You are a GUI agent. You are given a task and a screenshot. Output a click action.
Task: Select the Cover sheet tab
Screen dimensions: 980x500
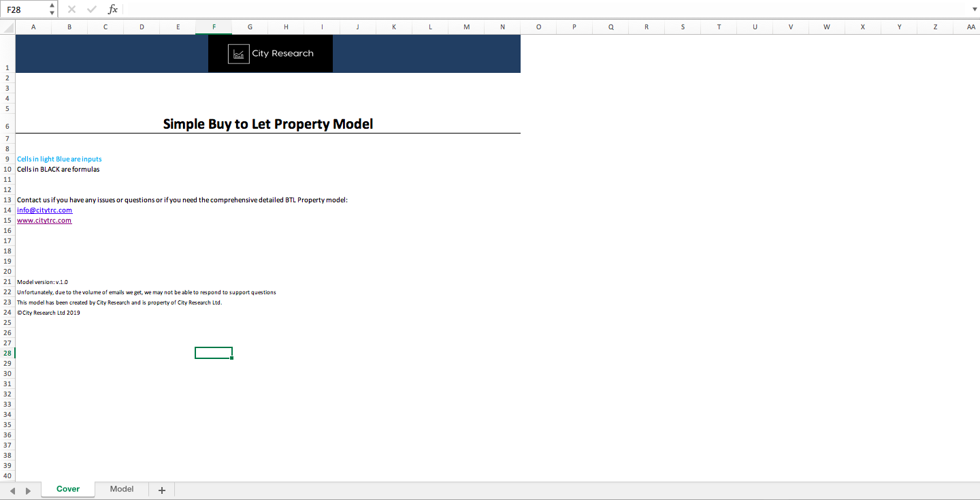coord(68,489)
